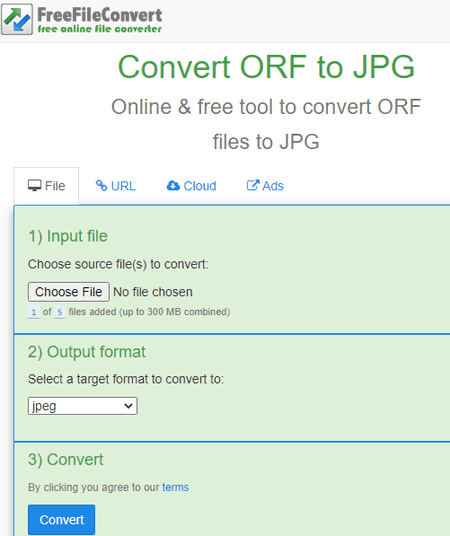Click the blue Convert button

point(62,520)
